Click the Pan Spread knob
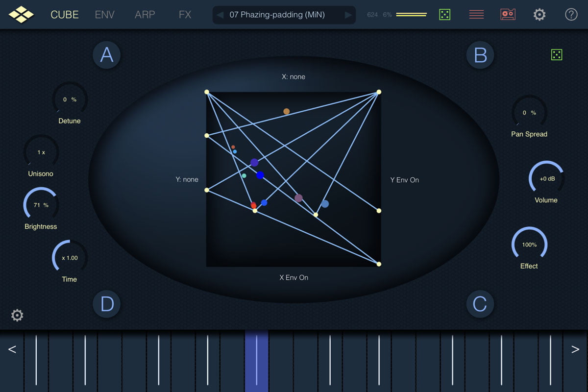The height and width of the screenshot is (392, 588). [x=529, y=113]
